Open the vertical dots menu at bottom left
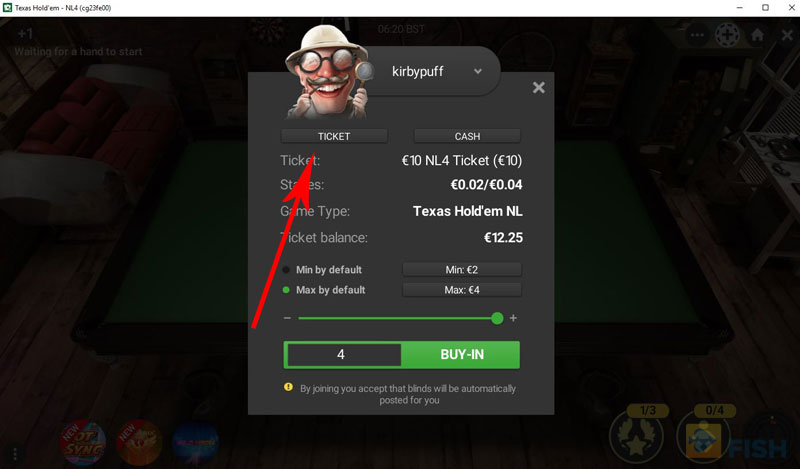Image resolution: width=800 pixels, height=469 pixels. [15, 453]
